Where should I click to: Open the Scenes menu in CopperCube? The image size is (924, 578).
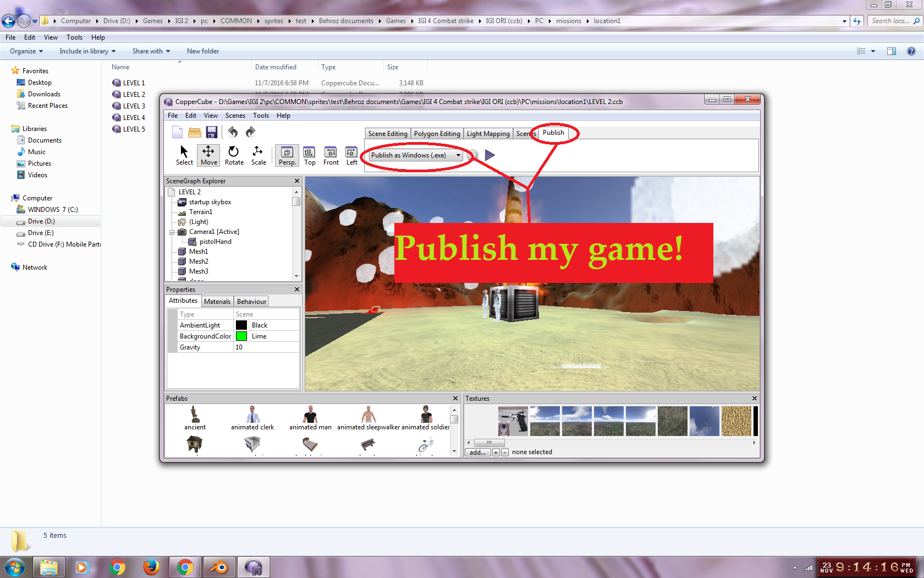click(x=235, y=116)
